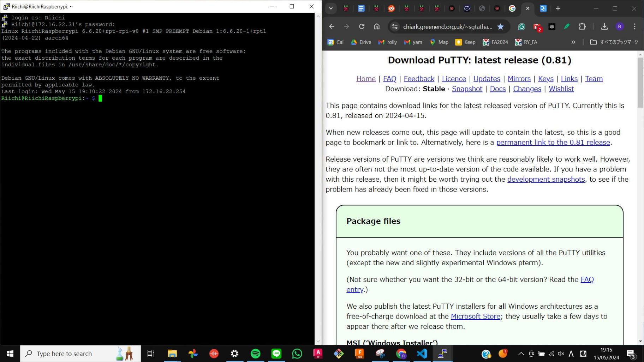The width and height of the screenshot is (644, 362).
Task: Expand the Chrome tab search dropdown
Action: pos(330,8)
